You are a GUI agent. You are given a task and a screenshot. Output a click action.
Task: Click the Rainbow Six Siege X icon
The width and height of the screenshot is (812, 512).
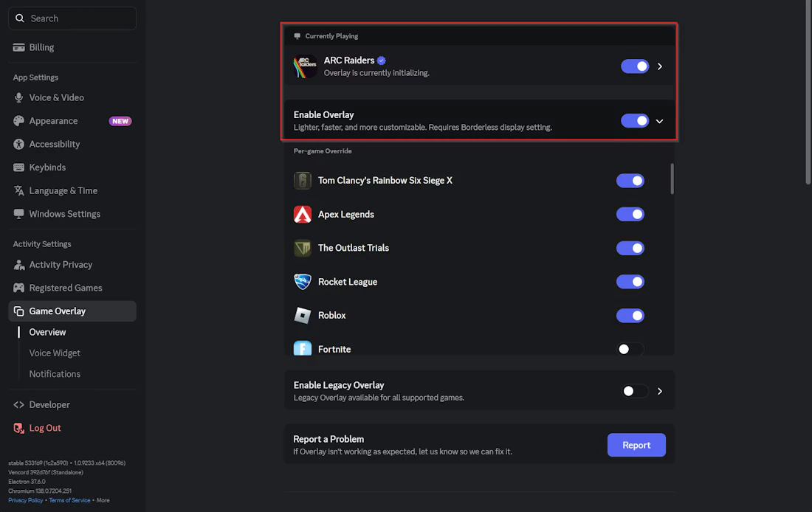click(x=303, y=181)
